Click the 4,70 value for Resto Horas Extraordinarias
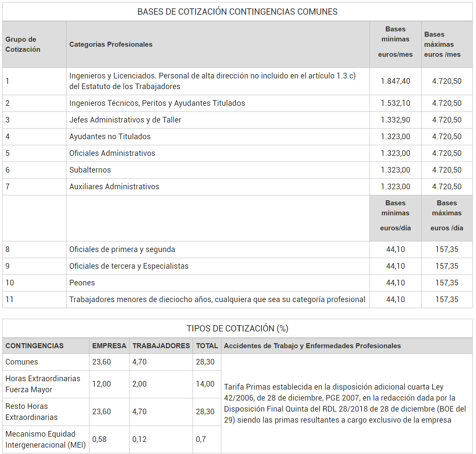Image resolution: width=476 pixels, height=454 pixels. (x=140, y=412)
